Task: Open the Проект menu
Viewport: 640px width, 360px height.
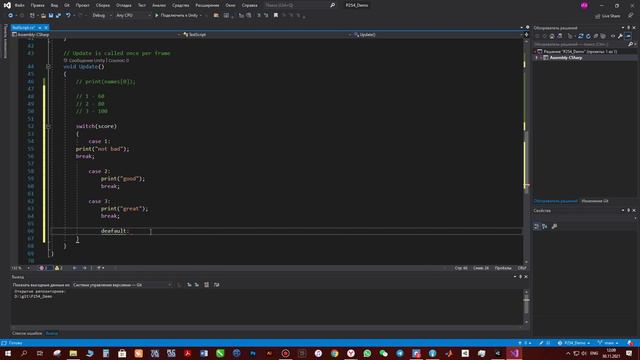Action: pyautogui.click(x=82, y=5)
